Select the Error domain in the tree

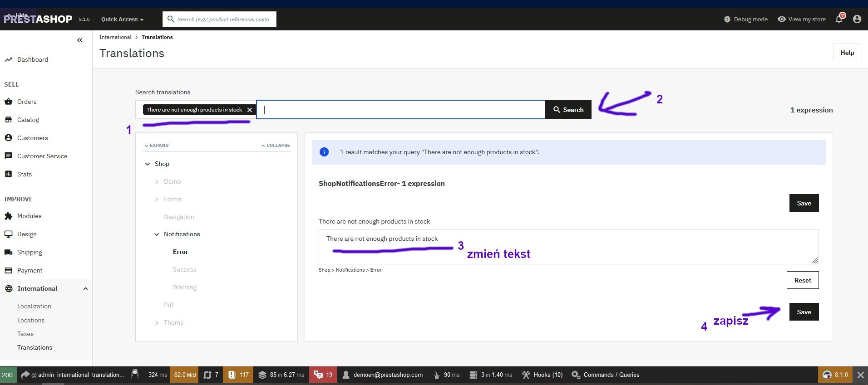click(180, 252)
